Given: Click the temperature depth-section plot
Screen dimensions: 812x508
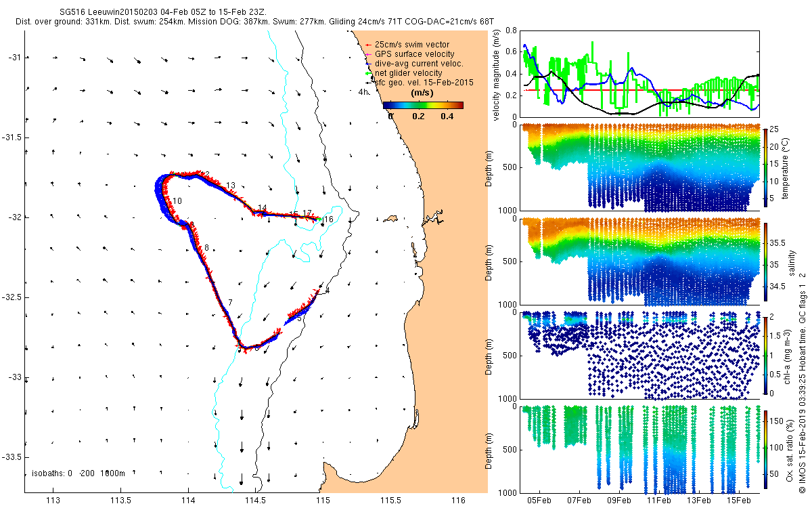Looking at the screenshot, I should (x=641, y=168).
